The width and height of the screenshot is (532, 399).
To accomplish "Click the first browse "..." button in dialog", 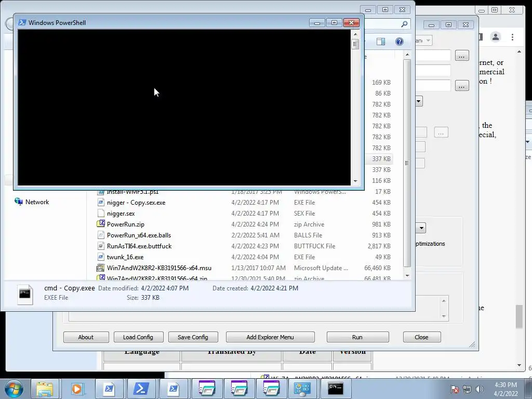I will [x=461, y=56].
